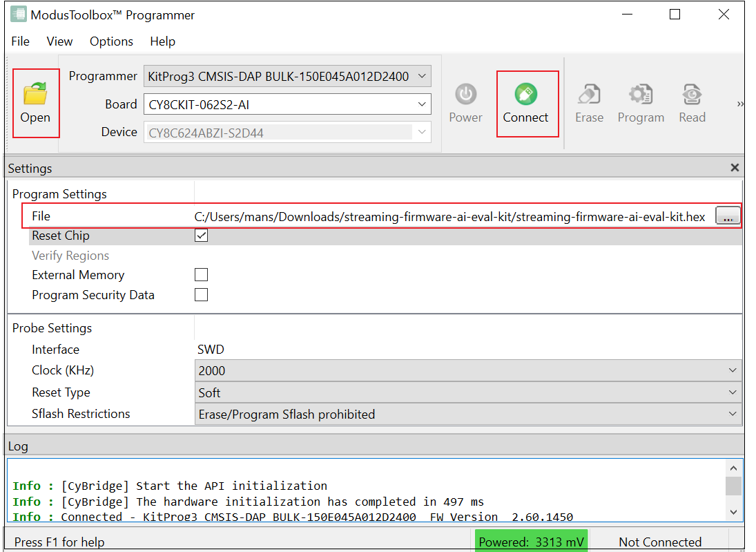The height and width of the screenshot is (552, 756).
Task: Click the Not Connected status text
Action: (660, 542)
